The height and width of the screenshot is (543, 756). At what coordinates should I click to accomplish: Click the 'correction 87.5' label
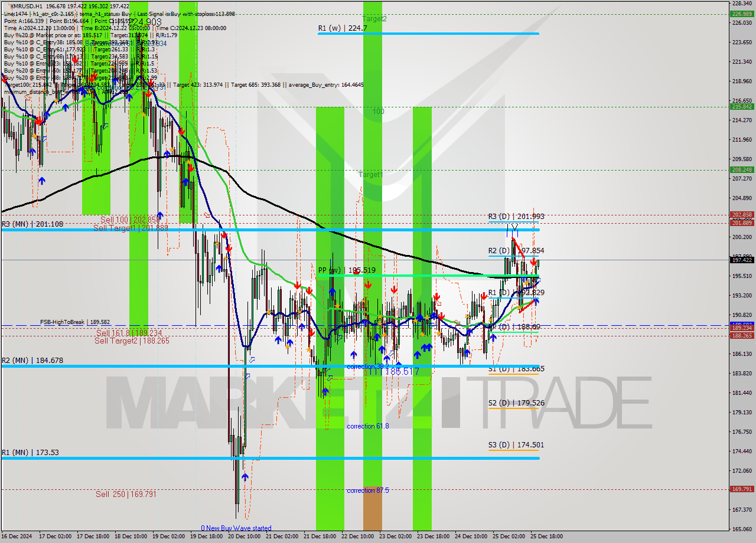(x=368, y=490)
